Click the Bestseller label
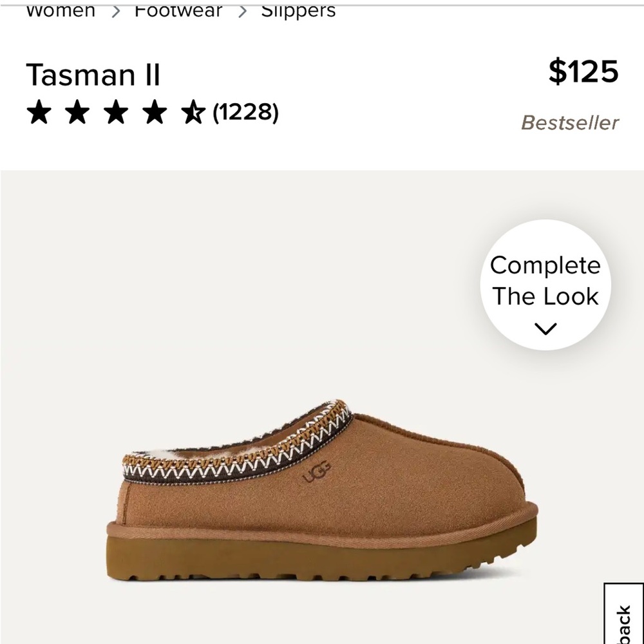This screenshot has width=644, height=644. [x=571, y=122]
